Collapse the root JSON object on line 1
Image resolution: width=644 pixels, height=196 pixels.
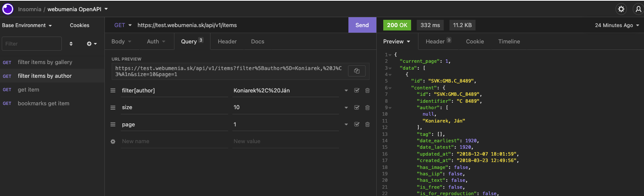[x=390, y=55]
